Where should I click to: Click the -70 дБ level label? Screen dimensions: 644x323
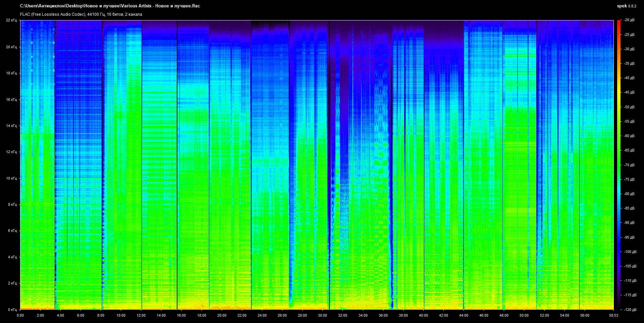point(629,165)
